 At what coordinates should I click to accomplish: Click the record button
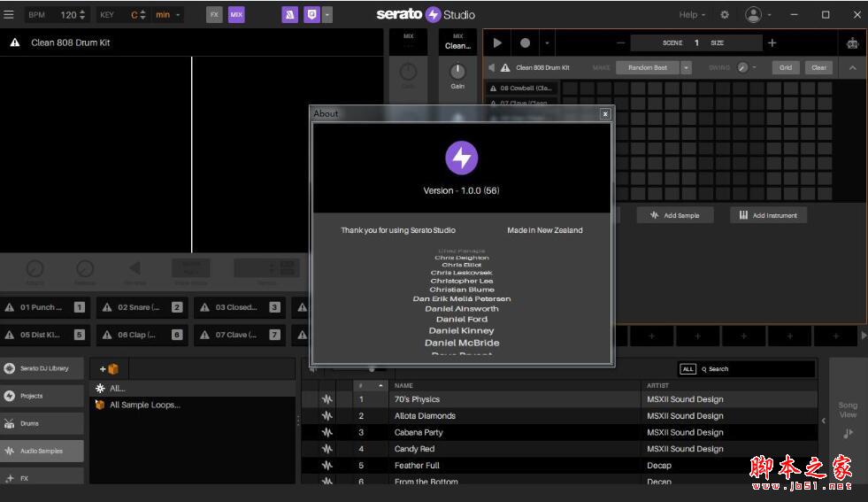click(x=525, y=42)
